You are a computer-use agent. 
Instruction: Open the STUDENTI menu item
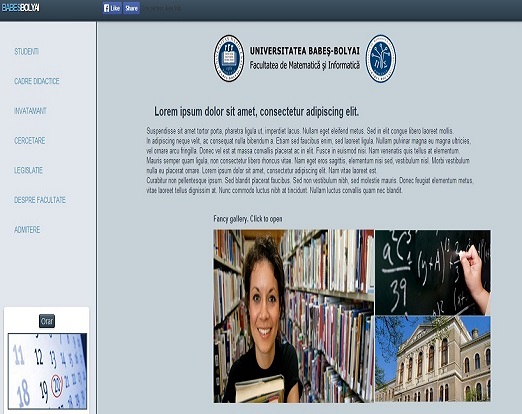click(27, 52)
